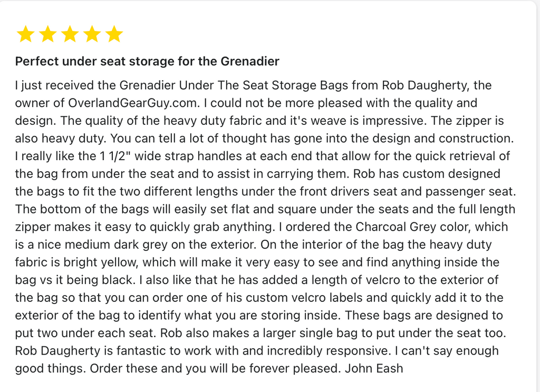Click the first yellow rating star
Screen dimensions: 540x392
coord(25,35)
